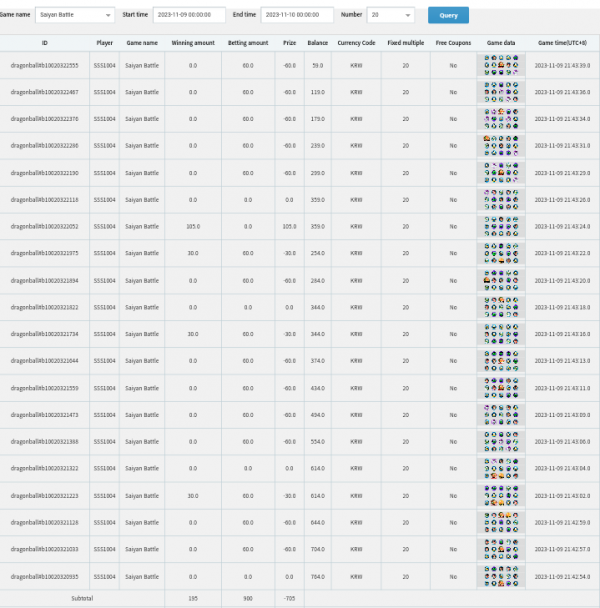Click game time 2023-11-09 21:42:54.0
This screenshot has width=600, height=608.
[562, 577]
